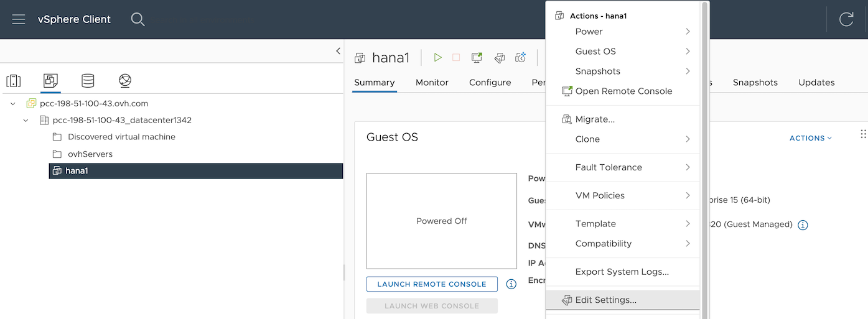Open the hamburger main menu
868x319 pixels.
[19, 19]
